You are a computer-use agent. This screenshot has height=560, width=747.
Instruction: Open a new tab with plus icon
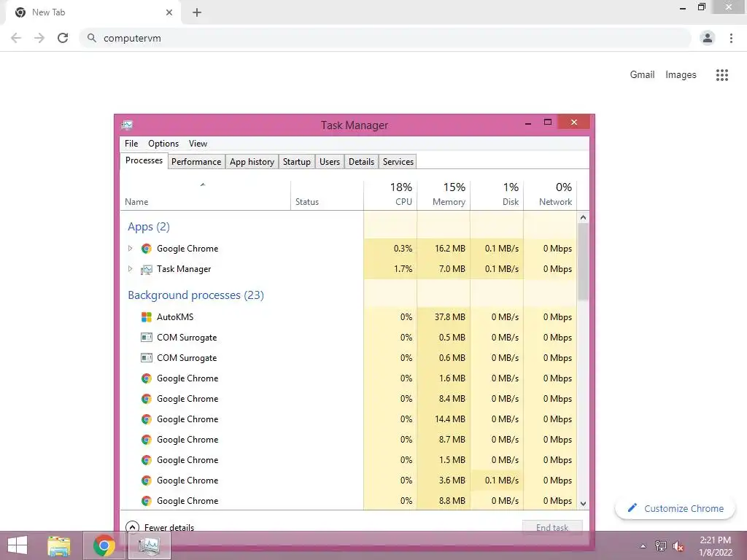(197, 12)
